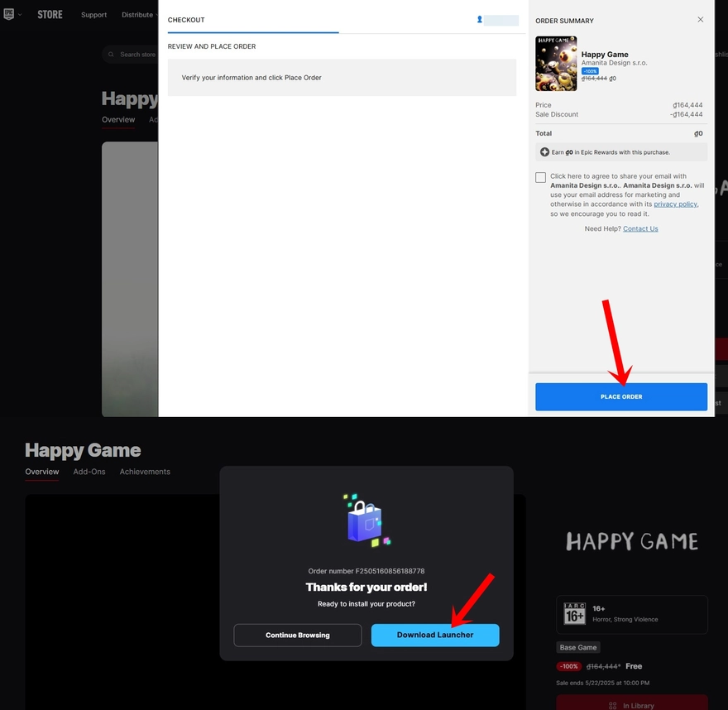This screenshot has height=710, width=728.
Task: Open the Distribute dropdown menu
Action: click(x=139, y=15)
